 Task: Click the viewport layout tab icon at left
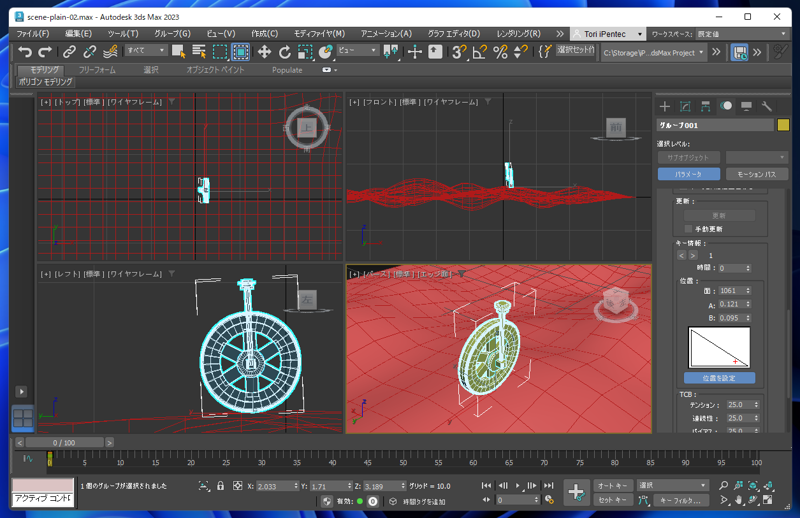coord(23,418)
